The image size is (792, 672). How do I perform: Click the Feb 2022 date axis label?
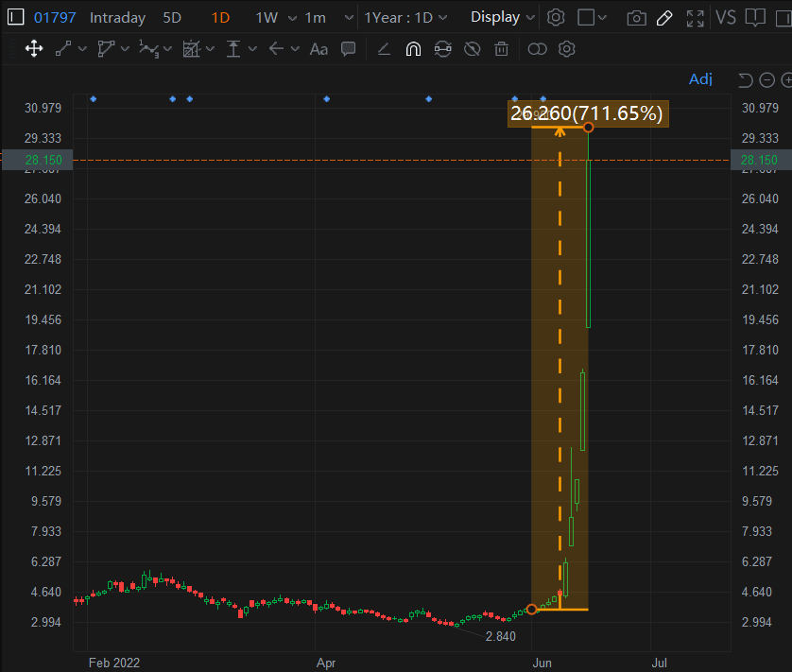[x=114, y=663]
